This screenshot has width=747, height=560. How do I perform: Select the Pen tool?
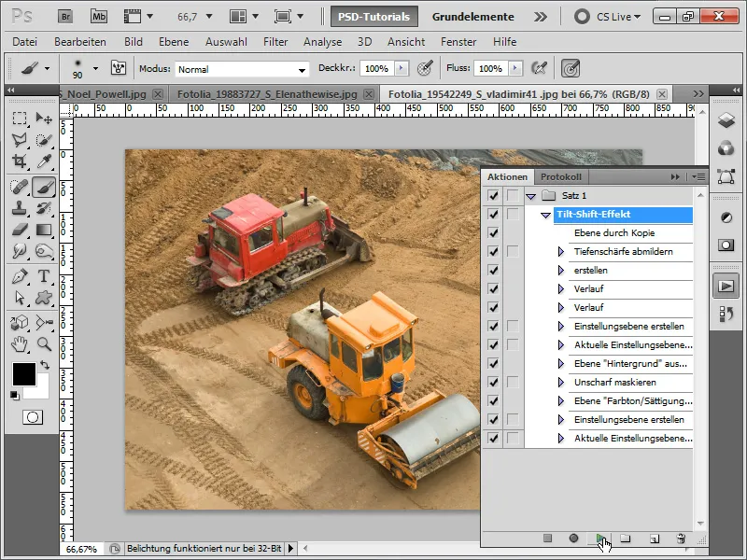(20, 276)
